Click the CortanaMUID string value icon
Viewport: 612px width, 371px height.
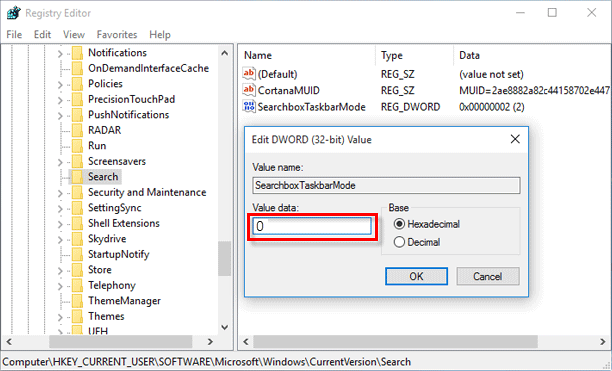pos(249,90)
